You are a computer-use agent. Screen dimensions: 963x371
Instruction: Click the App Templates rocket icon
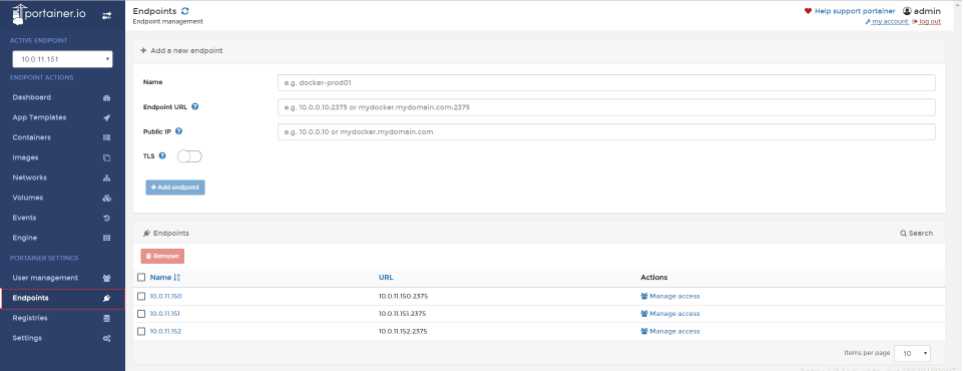pyautogui.click(x=106, y=118)
